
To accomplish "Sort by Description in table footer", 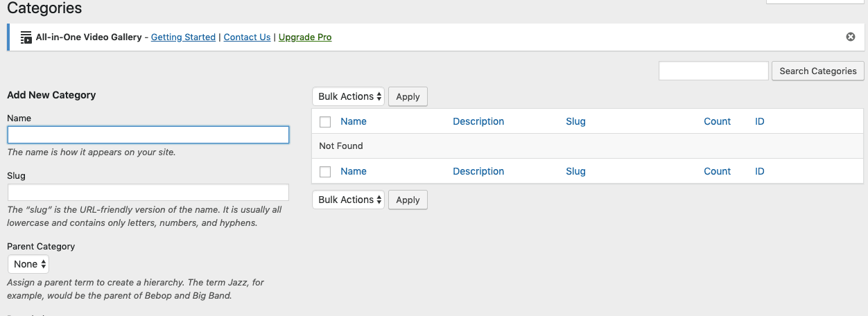I will [x=478, y=171].
